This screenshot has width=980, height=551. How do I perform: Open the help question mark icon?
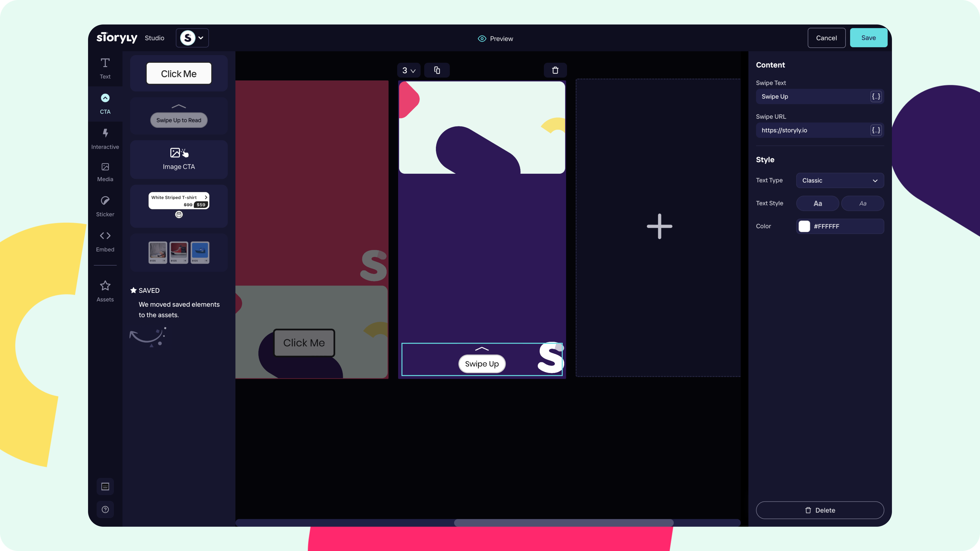click(105, 510)
